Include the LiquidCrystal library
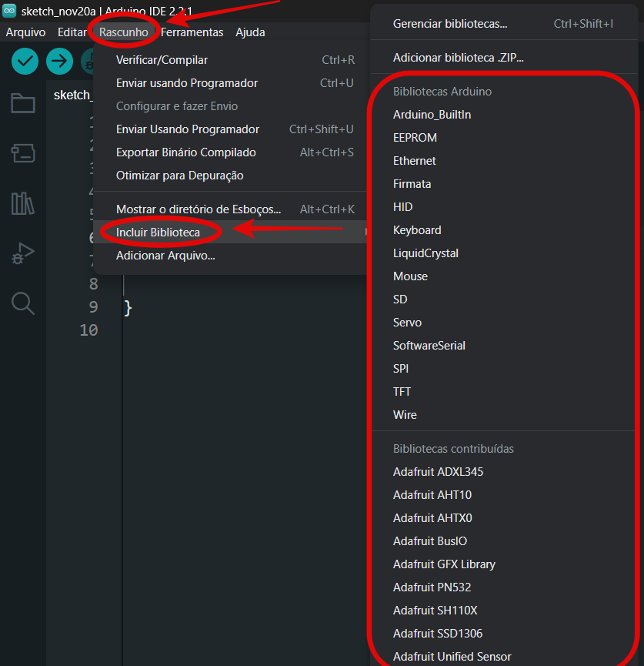The height and width of the screenshot is (666, 644). click(425, 253)
